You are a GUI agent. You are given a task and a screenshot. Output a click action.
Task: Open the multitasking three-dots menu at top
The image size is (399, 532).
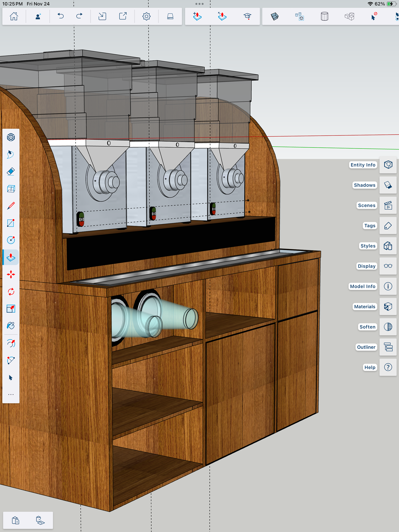199,4
